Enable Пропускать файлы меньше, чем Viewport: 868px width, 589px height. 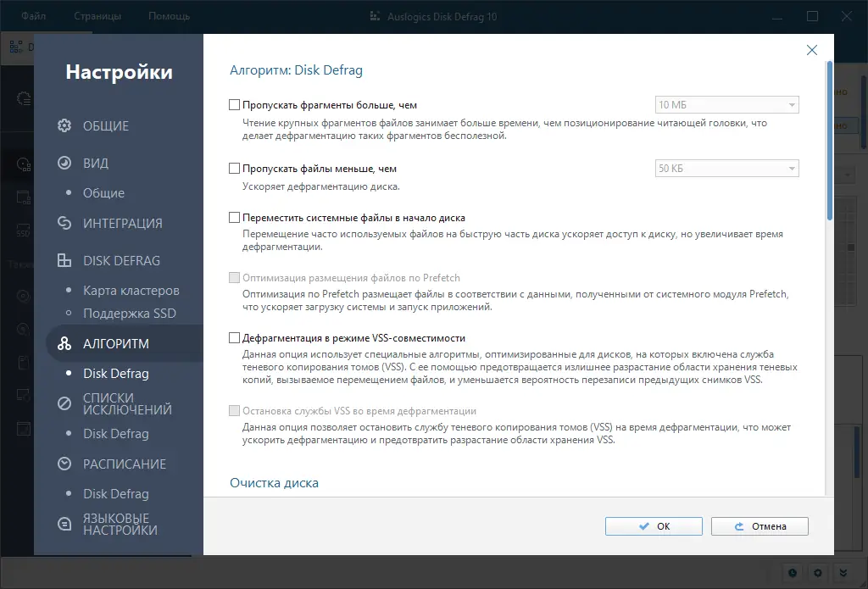point(234,169)
